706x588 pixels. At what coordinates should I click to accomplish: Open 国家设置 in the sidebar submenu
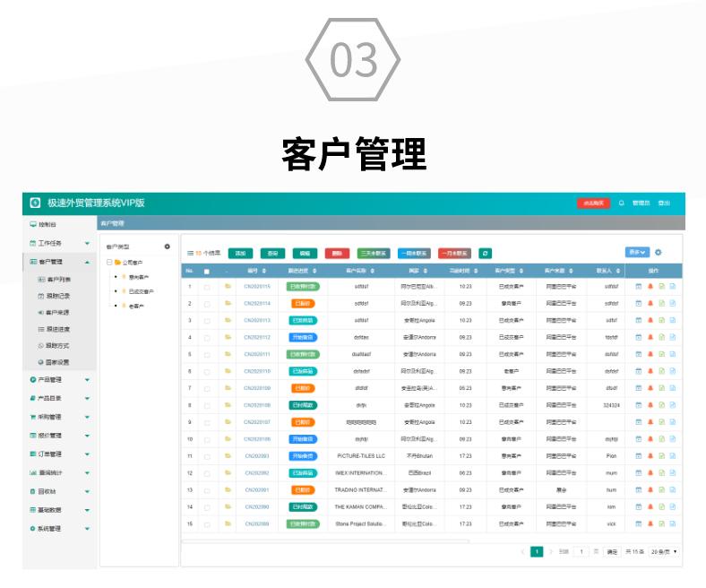(x=57, y=362)
